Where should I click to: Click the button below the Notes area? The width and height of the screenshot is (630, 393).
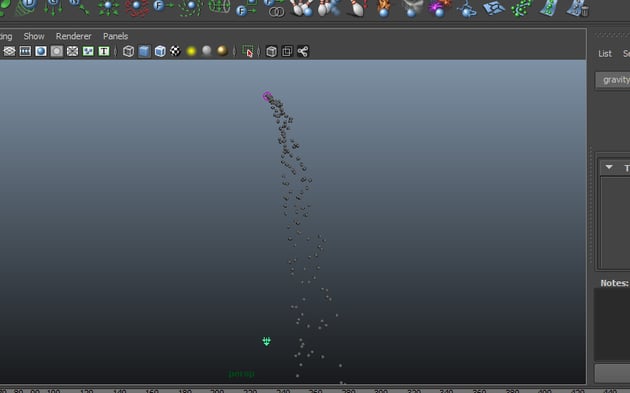click(612, 373)
